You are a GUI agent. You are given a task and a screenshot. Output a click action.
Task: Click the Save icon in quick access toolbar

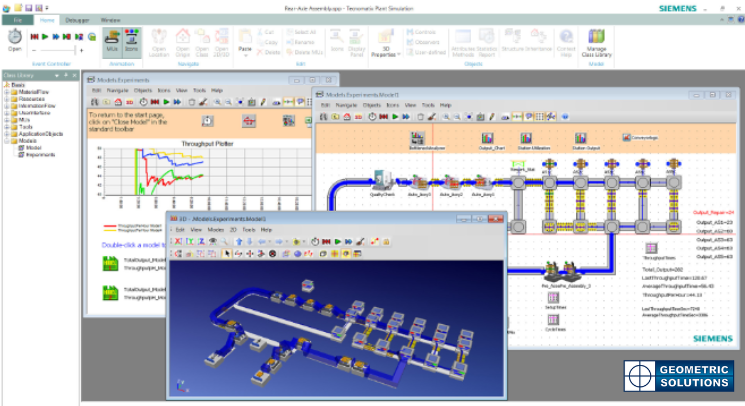(29, 8)
